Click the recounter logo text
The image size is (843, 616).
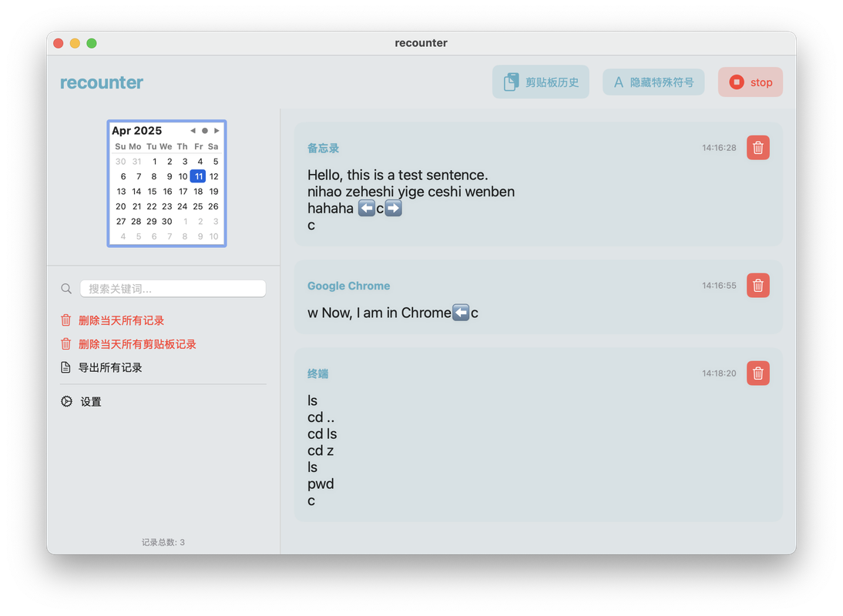tap(102, 82)
